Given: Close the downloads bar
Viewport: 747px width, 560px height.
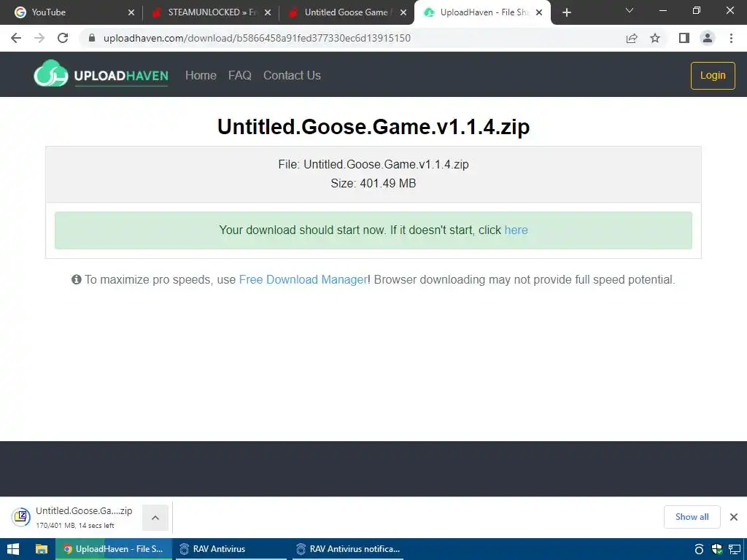Looking at the screenshot, I should [x=734, y=517].
